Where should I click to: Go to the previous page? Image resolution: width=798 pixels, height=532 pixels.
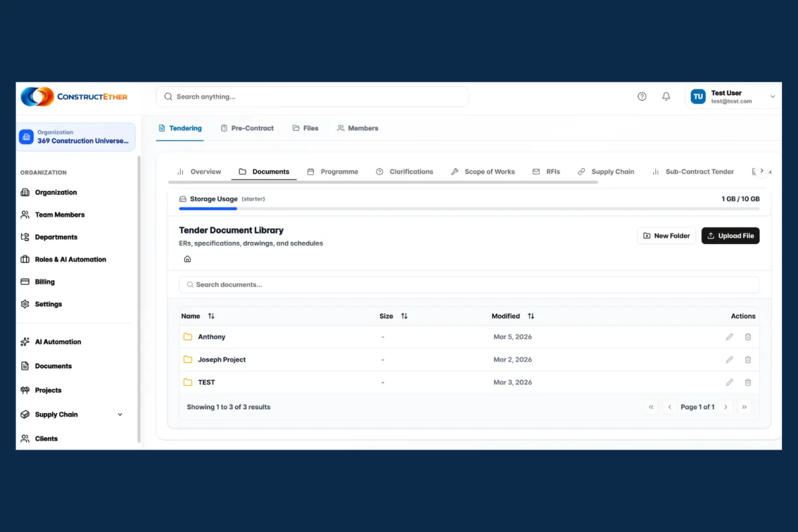[x=670, y=407]
